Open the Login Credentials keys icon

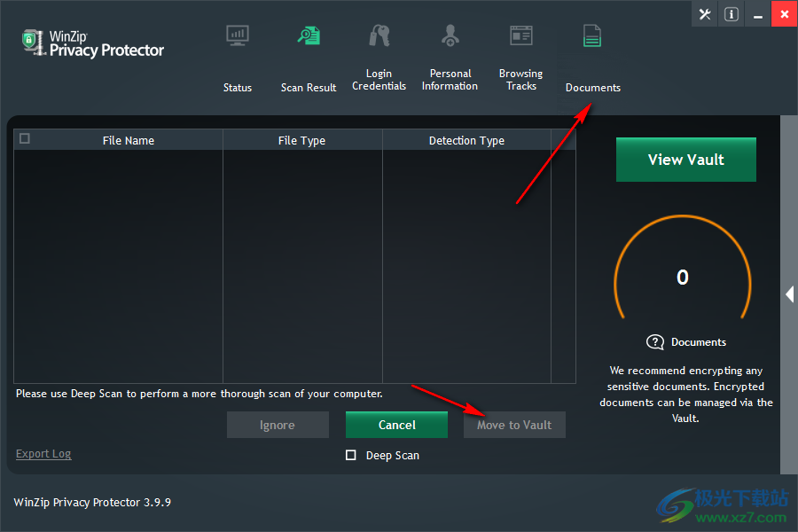pyautogui.click(x=379, y=35)
